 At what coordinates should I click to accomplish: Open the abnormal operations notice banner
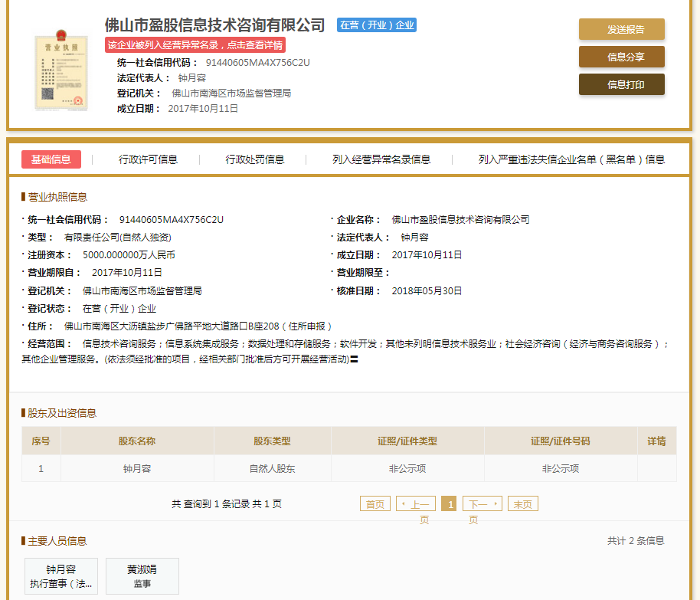tap(195, 45)
